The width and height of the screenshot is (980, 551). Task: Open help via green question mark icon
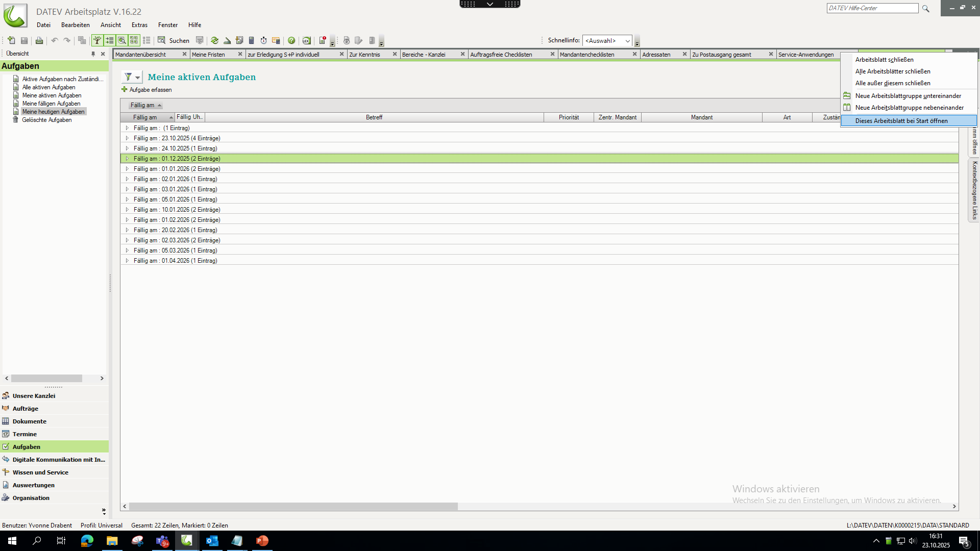[291, 40]
